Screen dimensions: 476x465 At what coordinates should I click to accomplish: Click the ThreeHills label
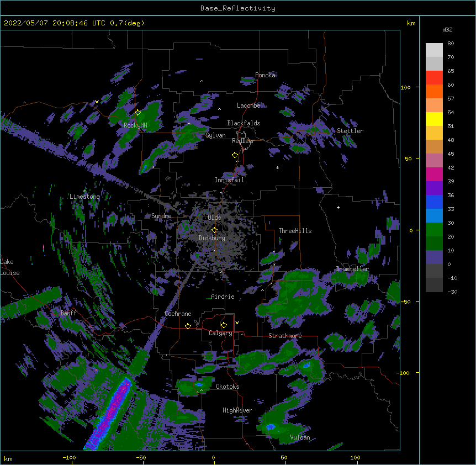tap(295, 231)
